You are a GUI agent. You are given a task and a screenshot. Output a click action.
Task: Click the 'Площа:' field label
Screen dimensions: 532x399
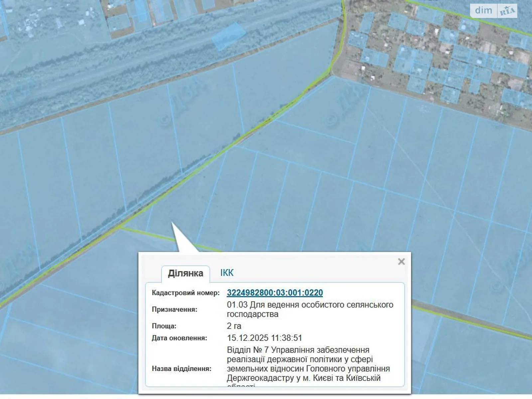[x=164, y=326]
